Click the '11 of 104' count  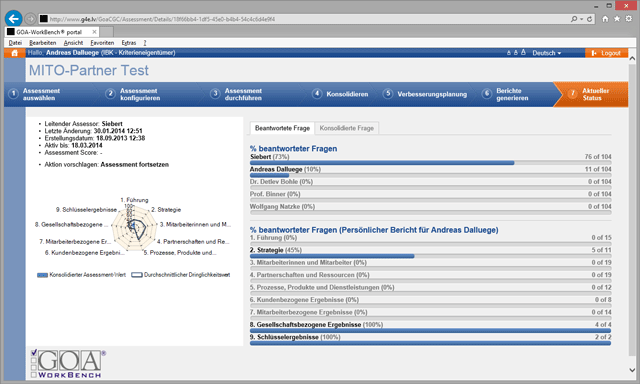coord(598,169)
